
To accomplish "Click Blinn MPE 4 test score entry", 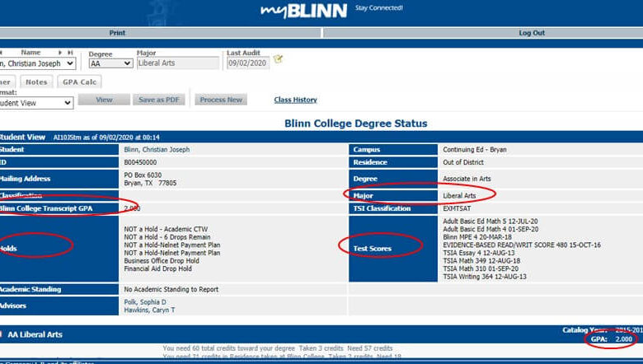I will click(477, 237).
